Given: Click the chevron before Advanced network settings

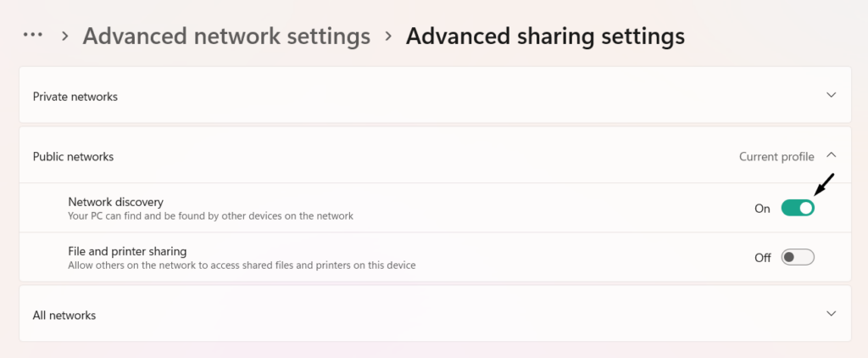Looking at the screenshot, I should (x=64, y=36).
